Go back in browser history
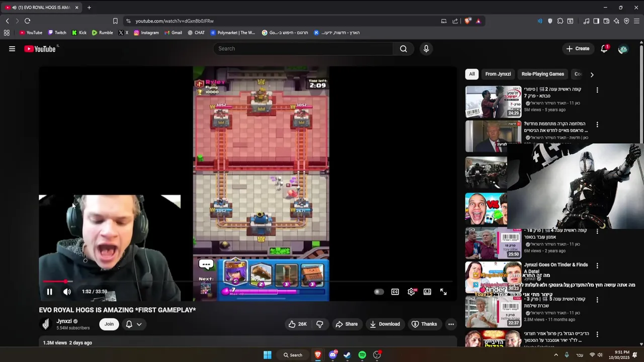The height and width of the screenshot is (362, 644). [x=7, y=21]
